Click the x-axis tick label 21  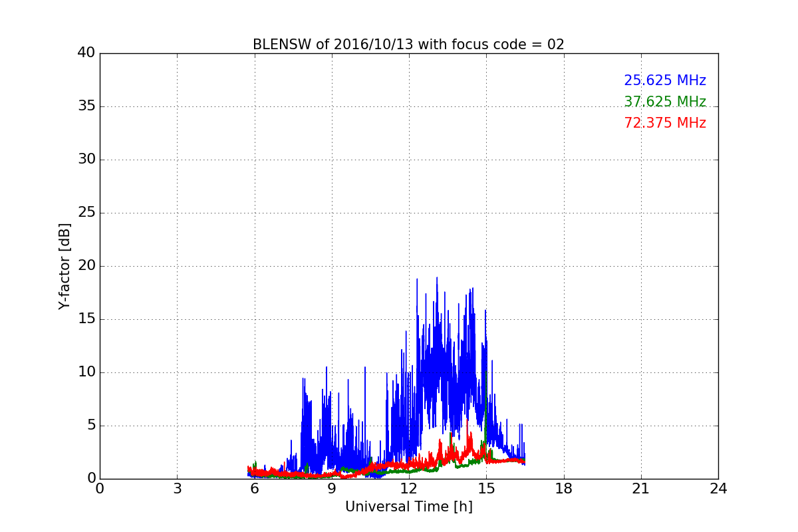coord(641,489)
